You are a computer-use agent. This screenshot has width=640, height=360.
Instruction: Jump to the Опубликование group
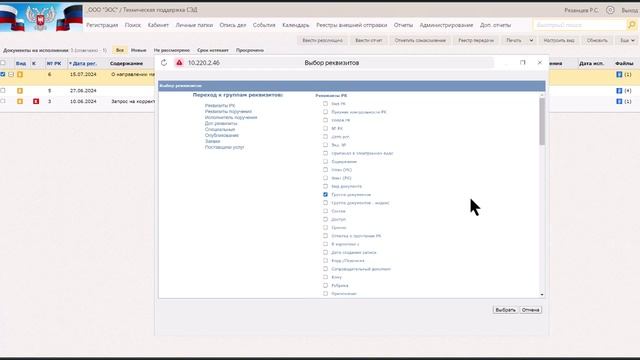pos(222,135)
